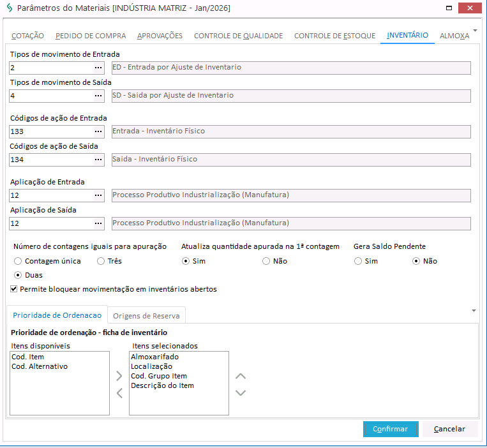Toggle Permite bloquear movimentação em inventários abertos

pyautogui.click(x=114, y=289)
